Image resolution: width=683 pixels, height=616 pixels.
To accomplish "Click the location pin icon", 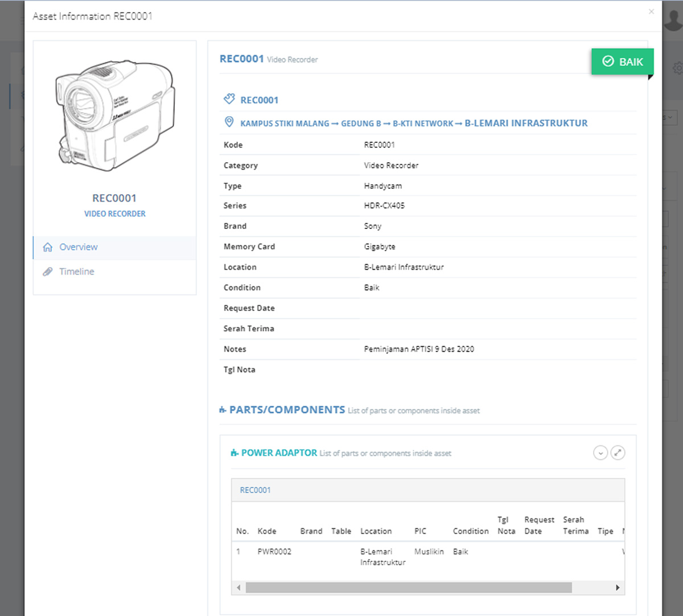I will point(229,122).
